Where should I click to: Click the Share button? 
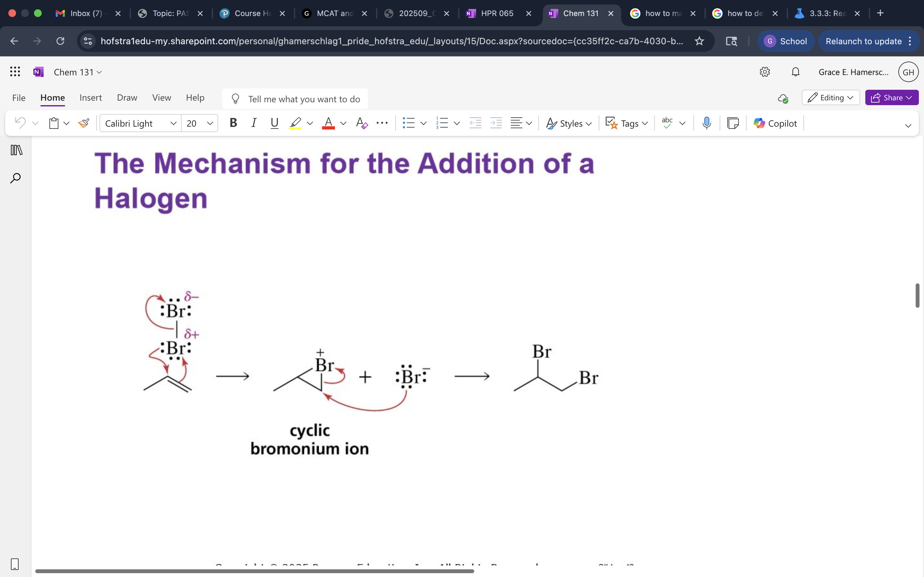point(892,97)
